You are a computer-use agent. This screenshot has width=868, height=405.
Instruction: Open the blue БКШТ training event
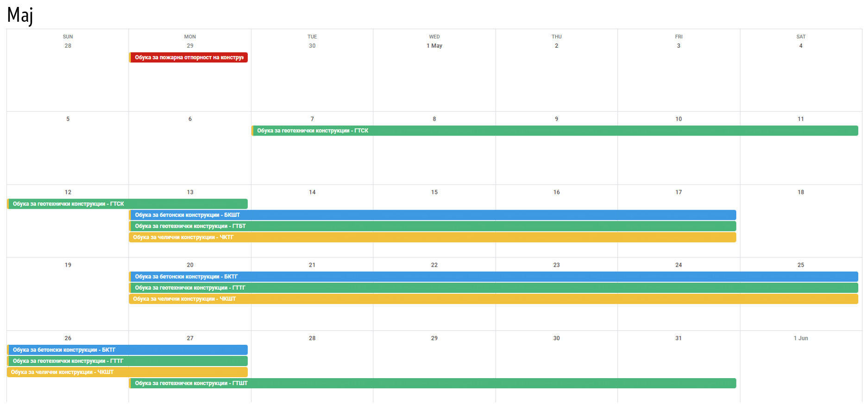(432, 215)
